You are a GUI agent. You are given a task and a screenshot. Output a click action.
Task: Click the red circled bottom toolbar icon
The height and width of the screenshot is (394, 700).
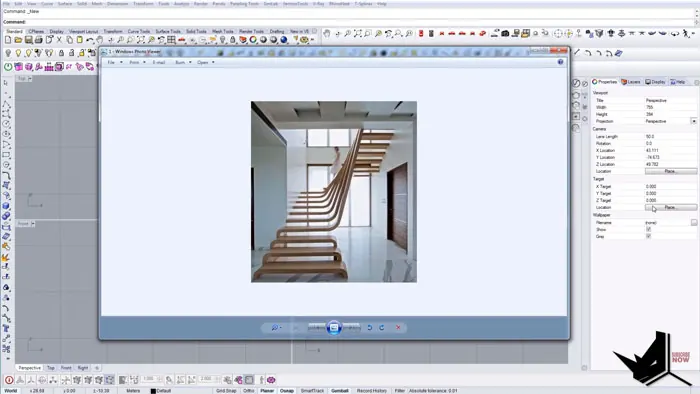[8, 380]
